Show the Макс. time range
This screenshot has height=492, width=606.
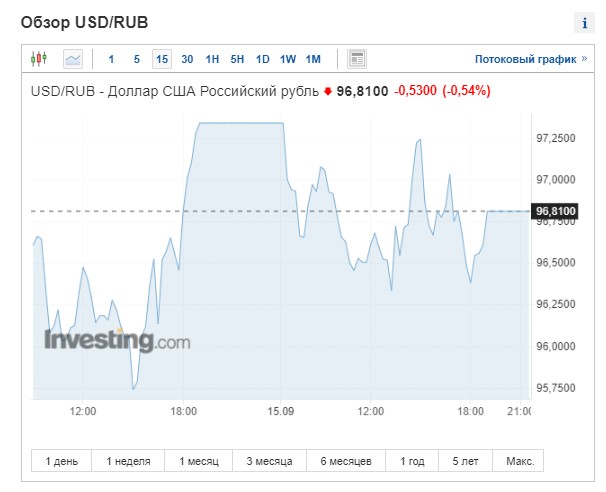[520, 461]
